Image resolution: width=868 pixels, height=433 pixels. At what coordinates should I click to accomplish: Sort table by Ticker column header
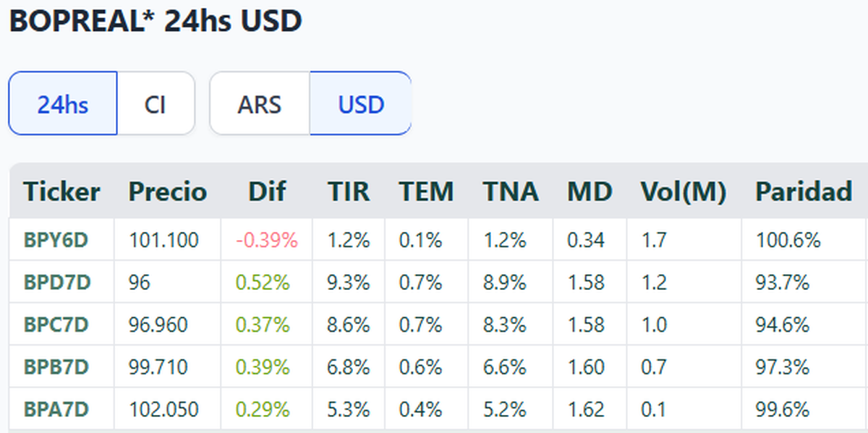[x=61, y=192]
